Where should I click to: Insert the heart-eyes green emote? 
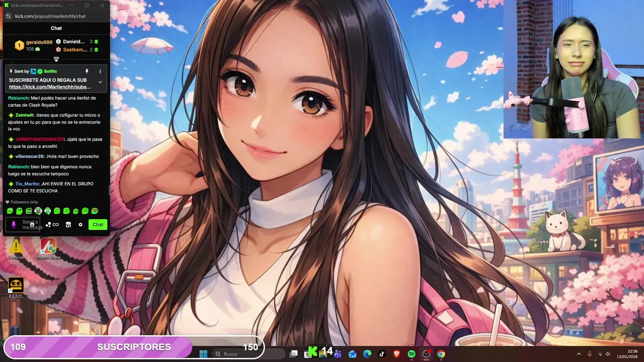pos(95,211)
